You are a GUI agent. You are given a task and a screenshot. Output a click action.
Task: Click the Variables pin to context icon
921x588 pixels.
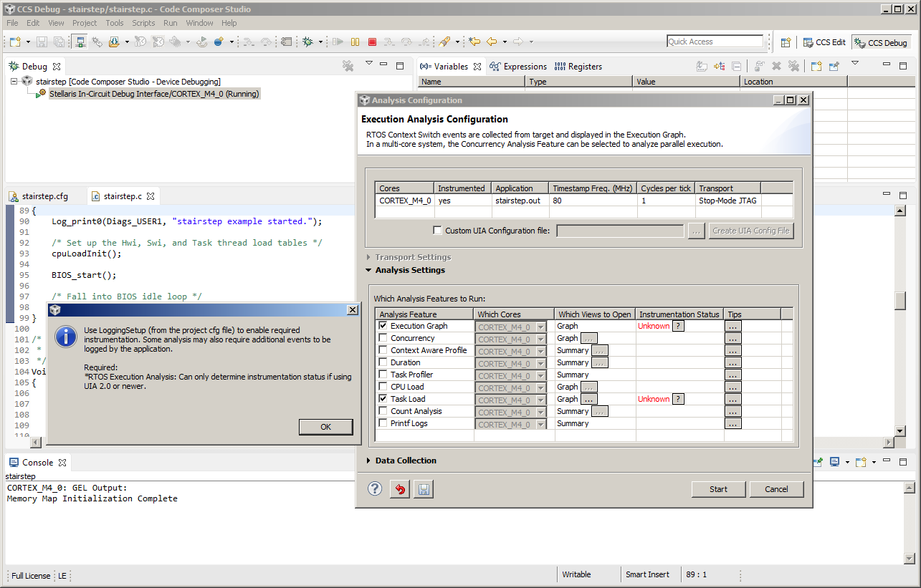[834, 67]
